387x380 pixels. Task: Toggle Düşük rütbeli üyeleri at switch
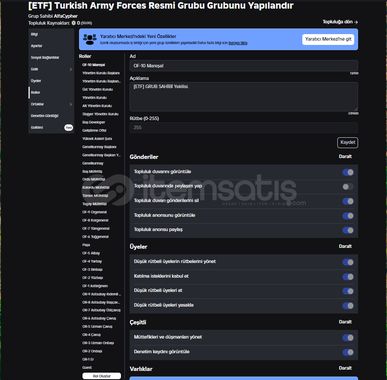(348, 291)
